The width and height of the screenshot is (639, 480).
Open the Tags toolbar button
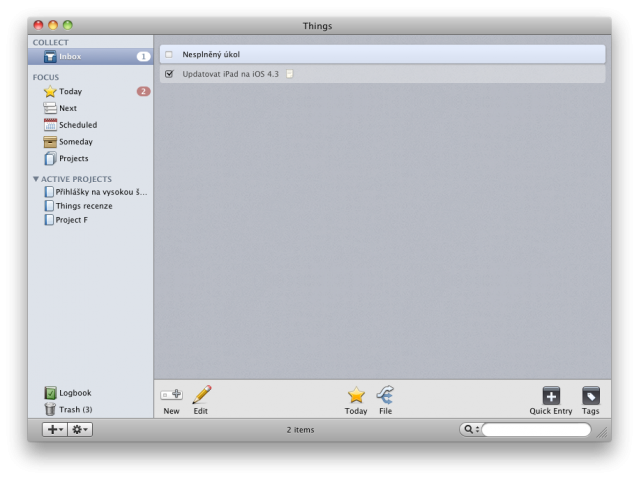[x=591, y=400]
